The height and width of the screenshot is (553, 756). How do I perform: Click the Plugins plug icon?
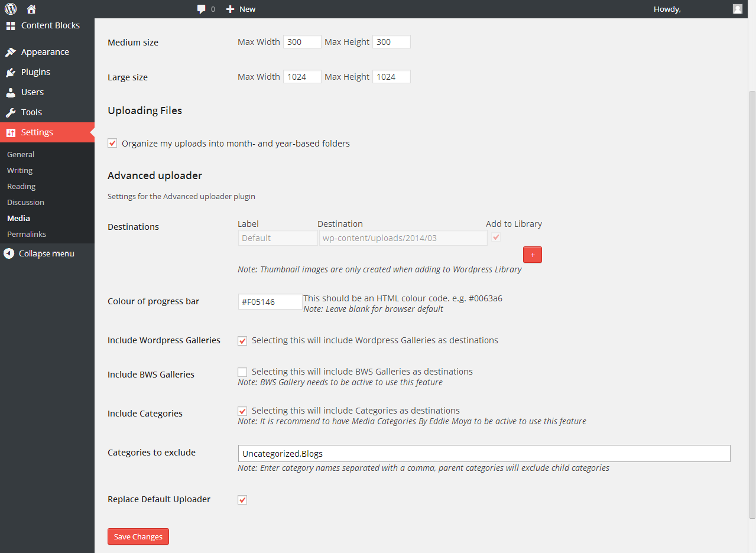[11, 72]
